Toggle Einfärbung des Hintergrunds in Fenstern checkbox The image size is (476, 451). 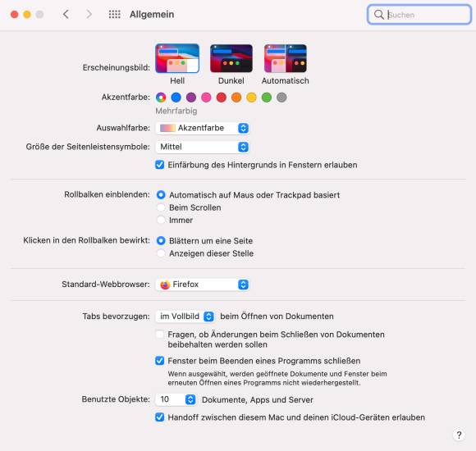160,165
